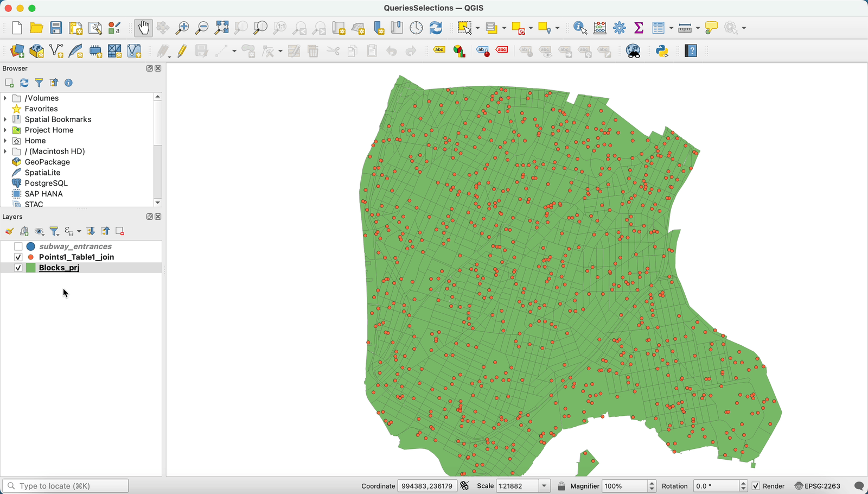Open the Python Console

(663, 51)
